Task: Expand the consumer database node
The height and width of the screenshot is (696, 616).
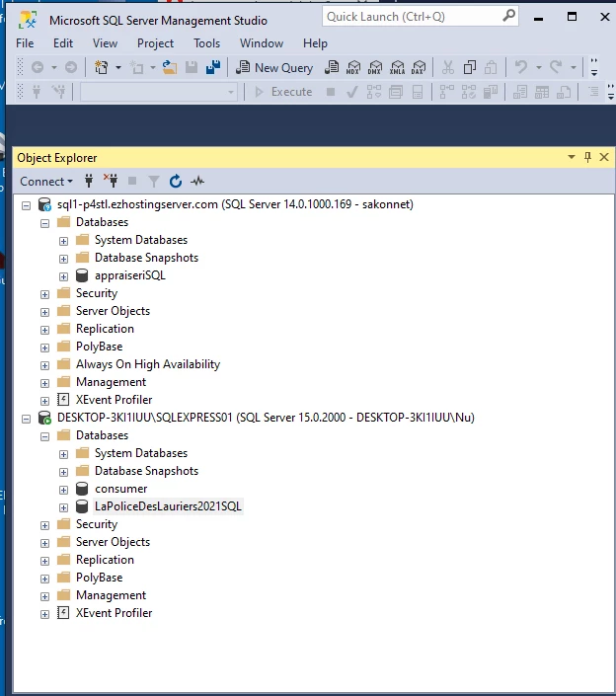Action: [63, 490]
